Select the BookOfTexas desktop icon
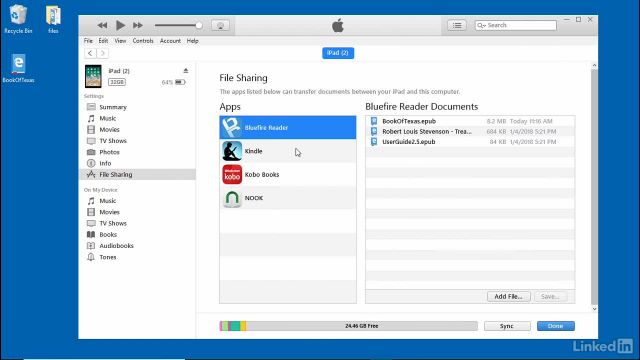Viewport: 640px width, 360px height. tap(18, 68)
